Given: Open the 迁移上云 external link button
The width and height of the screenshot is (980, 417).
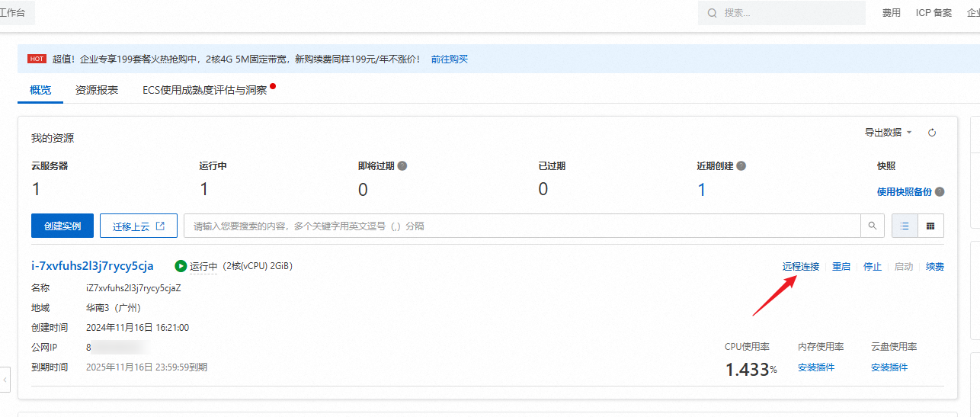Looking at the screenshot, I should point(139,226).
